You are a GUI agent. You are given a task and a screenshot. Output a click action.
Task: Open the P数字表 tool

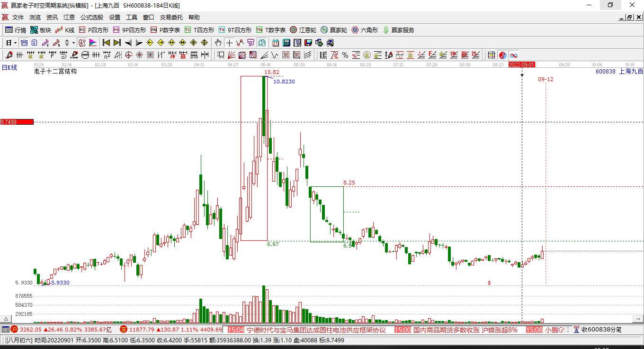click(x=165, y=30)
